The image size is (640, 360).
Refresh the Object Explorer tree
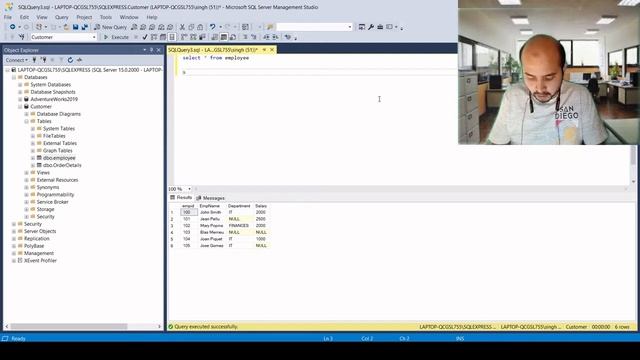click(x=70, y=60)
